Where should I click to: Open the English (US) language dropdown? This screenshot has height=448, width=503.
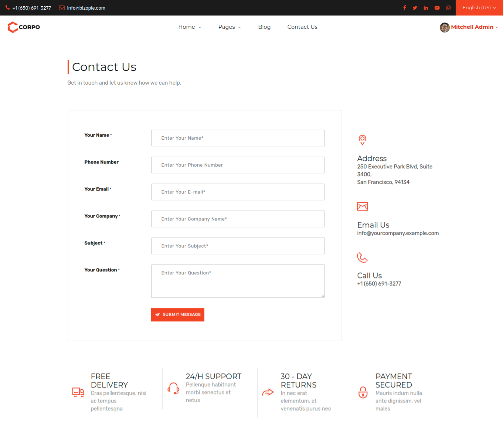(x=479, y=8)
